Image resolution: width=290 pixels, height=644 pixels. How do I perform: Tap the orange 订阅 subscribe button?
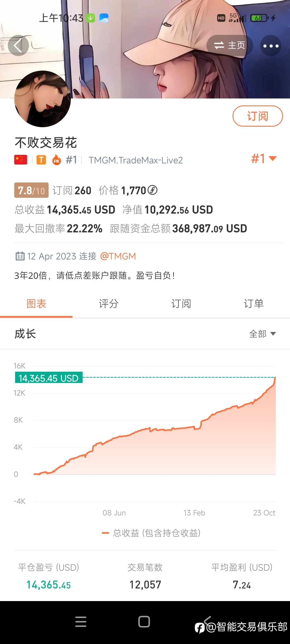tap(258, 116)
